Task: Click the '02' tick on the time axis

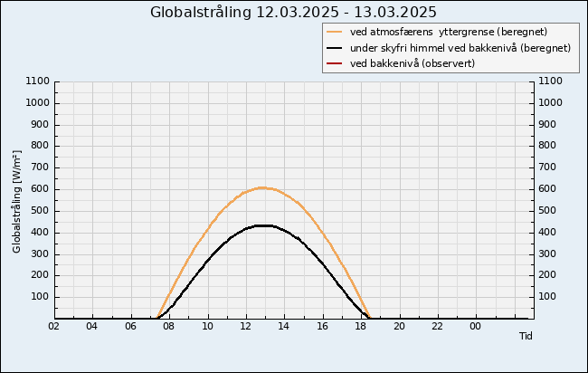Action: tap(54, 327)
